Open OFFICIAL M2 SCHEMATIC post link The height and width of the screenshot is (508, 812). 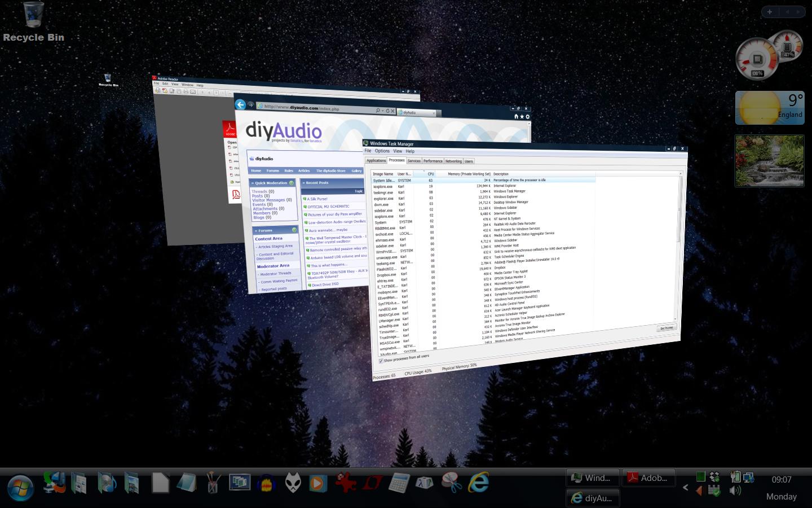pos(328,207)
